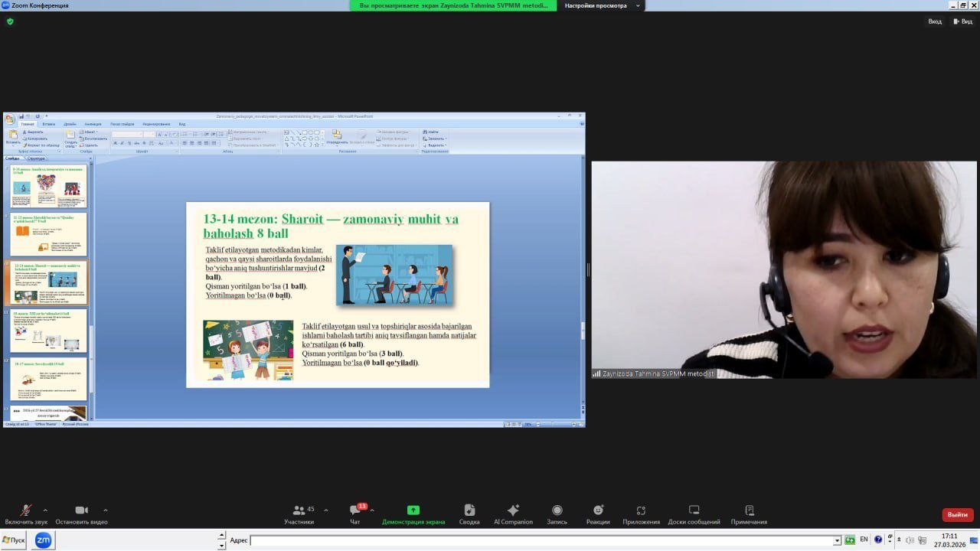Expand participants options arrow
The width and height of the screenshot is (980, 551).
click(326, 510)
